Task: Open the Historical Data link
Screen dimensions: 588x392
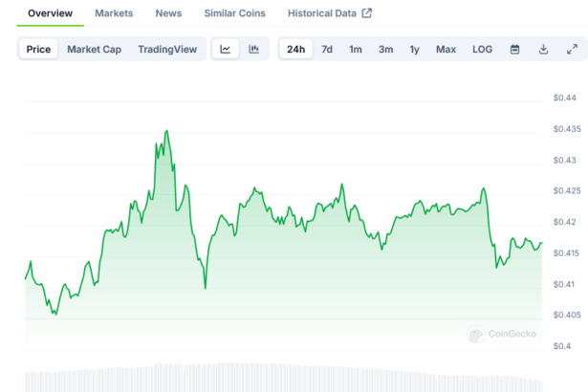Action: (320, 13)
